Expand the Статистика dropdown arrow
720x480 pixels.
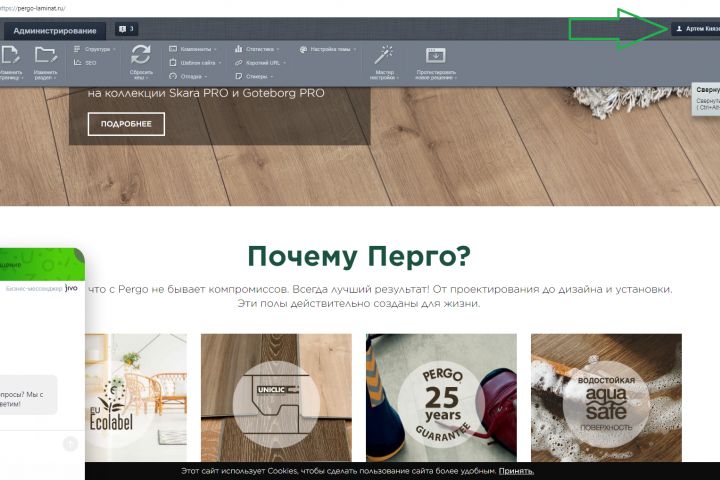(278, 49)
